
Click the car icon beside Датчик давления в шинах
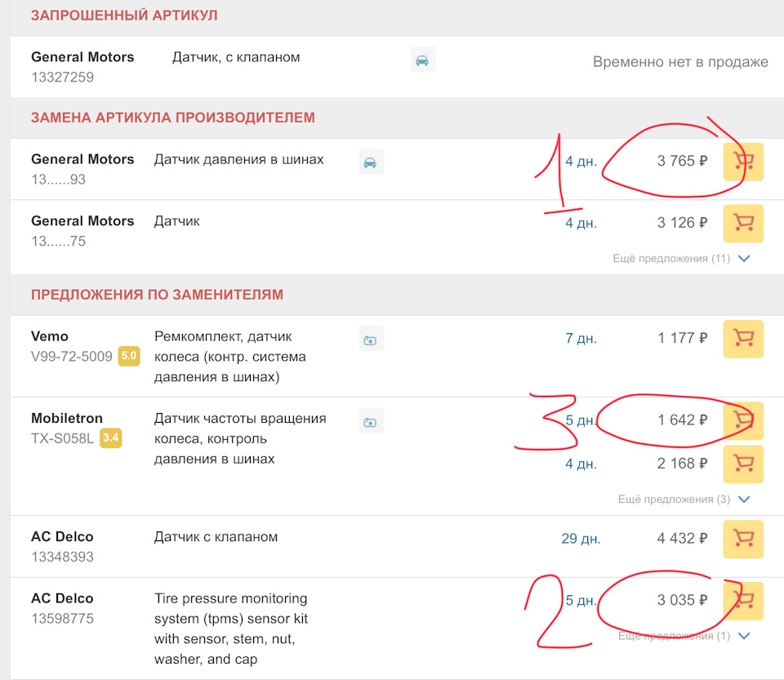[x=371, y=161]
